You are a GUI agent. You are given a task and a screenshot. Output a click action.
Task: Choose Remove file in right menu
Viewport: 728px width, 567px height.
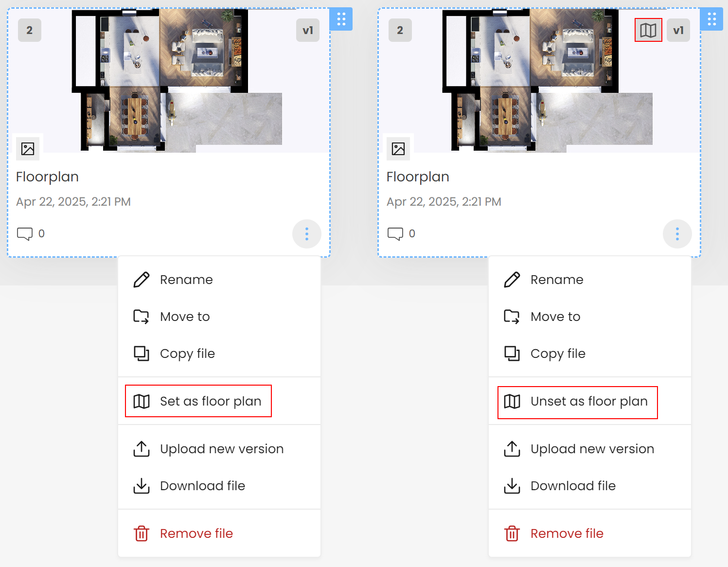coord(590,533)
